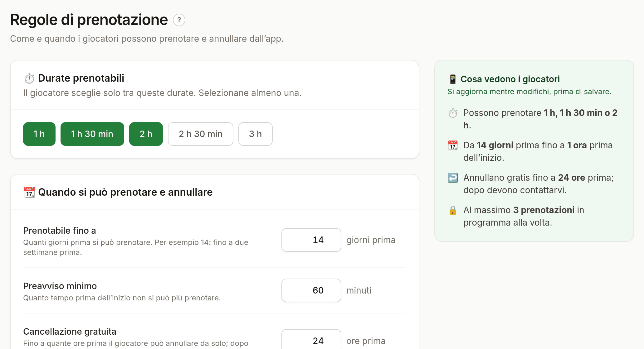The width and height of the screenshot is (644, 349).
Task: Open the help icon next to Regole di prenotazione
Action: click(x=179, y=20)
